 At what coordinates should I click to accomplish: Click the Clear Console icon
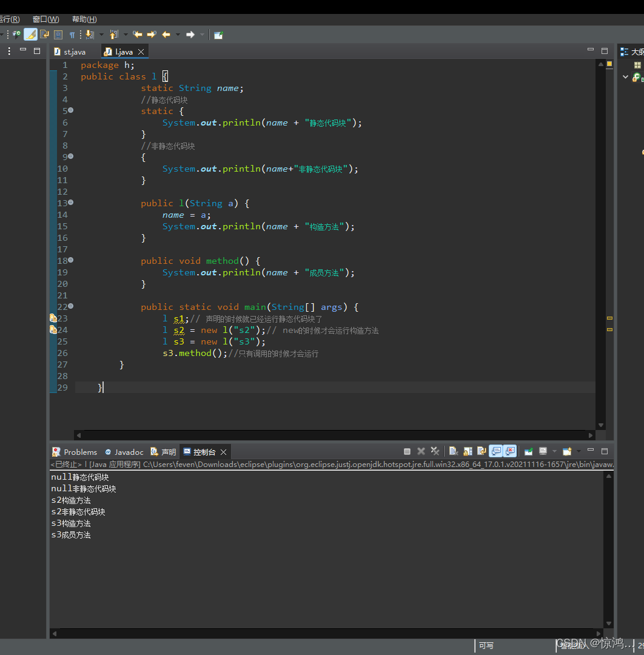(453, 451)
